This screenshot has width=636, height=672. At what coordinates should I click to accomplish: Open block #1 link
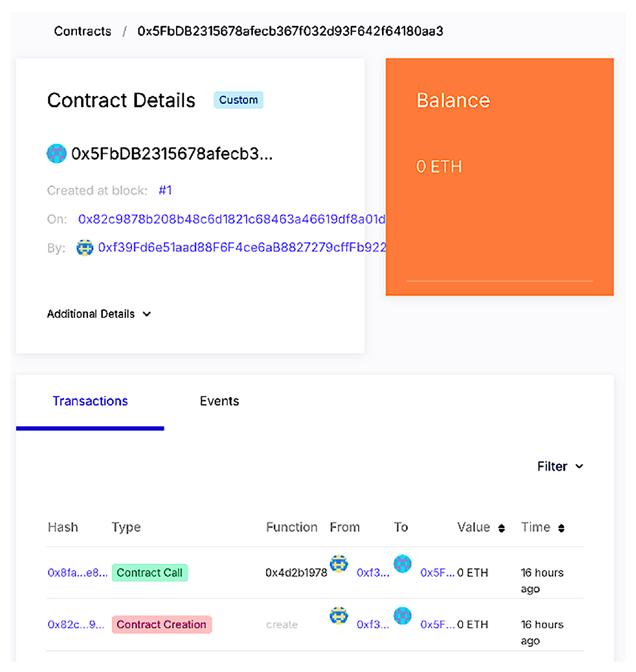point(165,190)
